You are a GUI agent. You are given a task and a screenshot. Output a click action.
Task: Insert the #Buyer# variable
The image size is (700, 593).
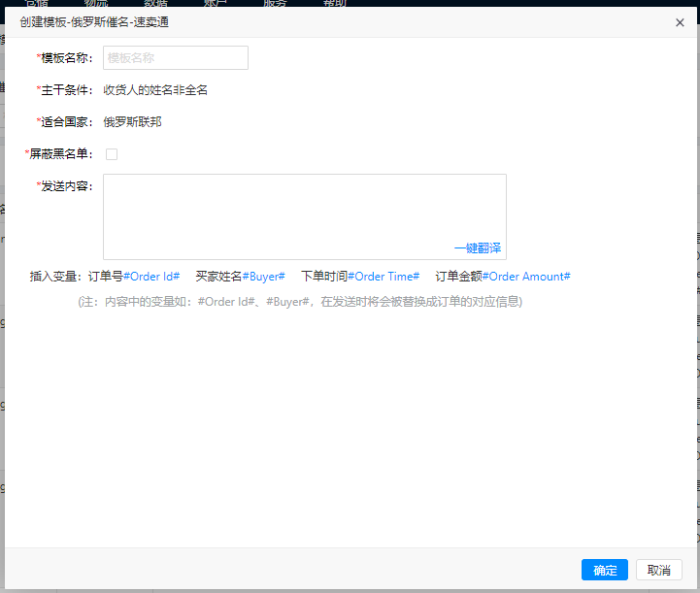(x=263, y=277)
